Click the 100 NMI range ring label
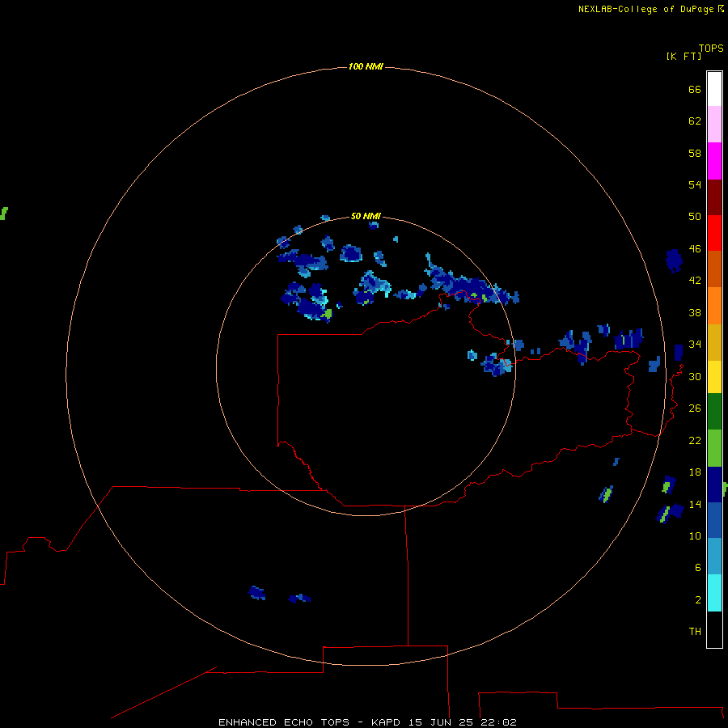The height and width of the screenshot is (728, 728). [x=366, y=66]
